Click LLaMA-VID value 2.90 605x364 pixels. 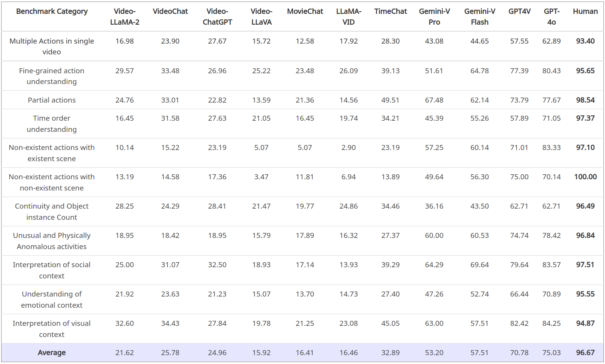(x=349, y=148)
